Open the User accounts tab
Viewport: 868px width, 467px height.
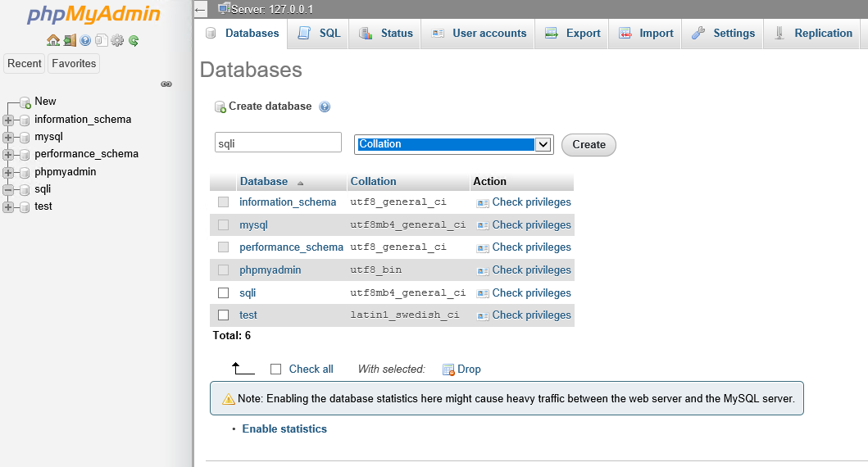pyautogui.click(x=479, y=34)
